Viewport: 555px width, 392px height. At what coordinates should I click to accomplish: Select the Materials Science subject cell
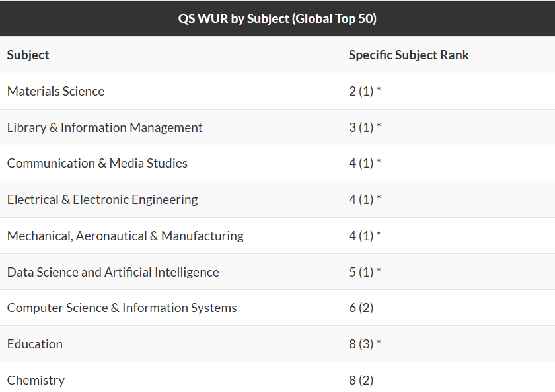coord(56,91)
